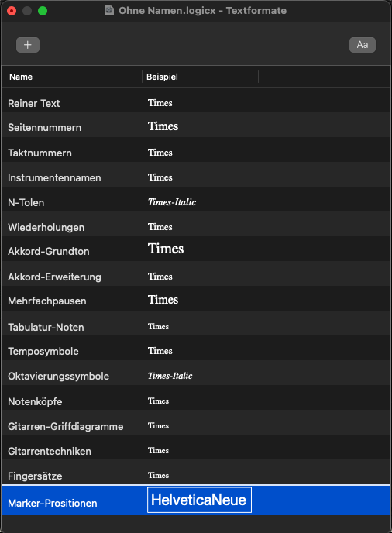Choose the Mehrfachpausen row
392x533 pixels.
[196, 301]
